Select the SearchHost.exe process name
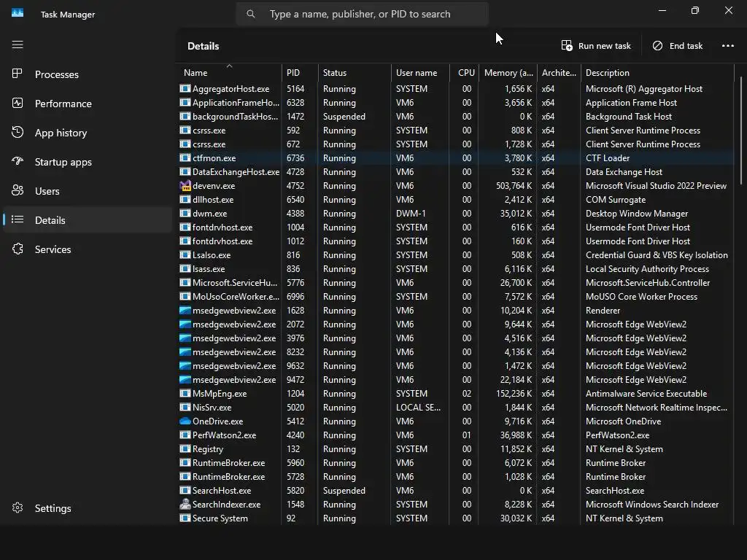Viewport: 747px width, 560px height. [x=222, y=490]
